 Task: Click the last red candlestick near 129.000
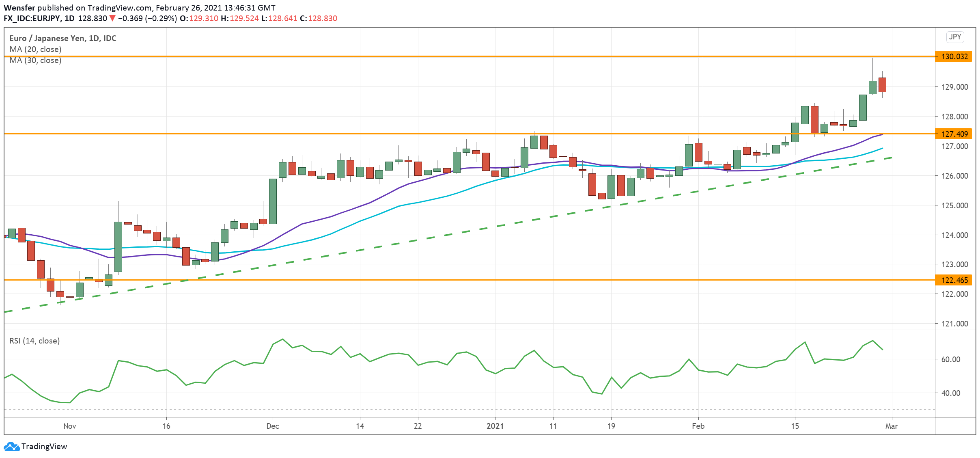click(882, 85)
